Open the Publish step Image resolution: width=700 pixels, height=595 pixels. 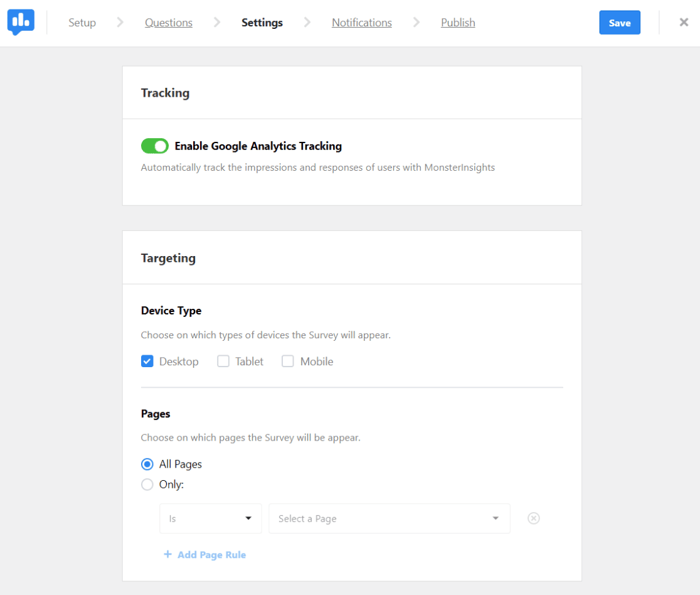(x=457, y=22)
